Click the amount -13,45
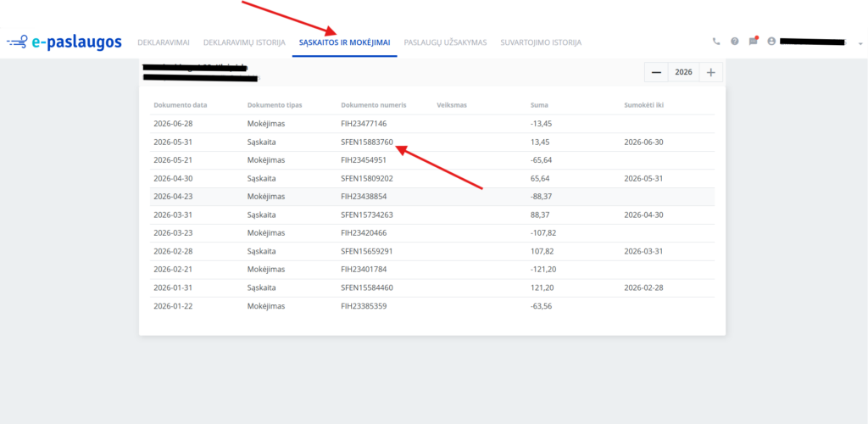The width and height of the screenshot is (868, 424). pyautogui.click(x=541, y=124)
